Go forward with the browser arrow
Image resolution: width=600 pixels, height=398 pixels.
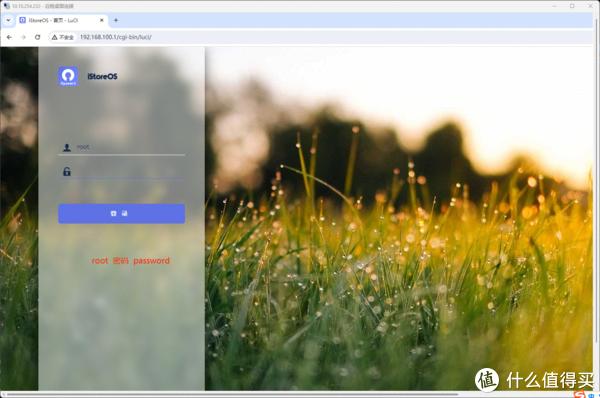23,37
